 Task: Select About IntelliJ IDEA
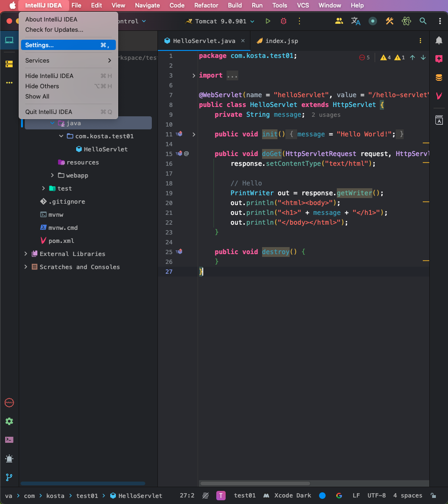68,19
